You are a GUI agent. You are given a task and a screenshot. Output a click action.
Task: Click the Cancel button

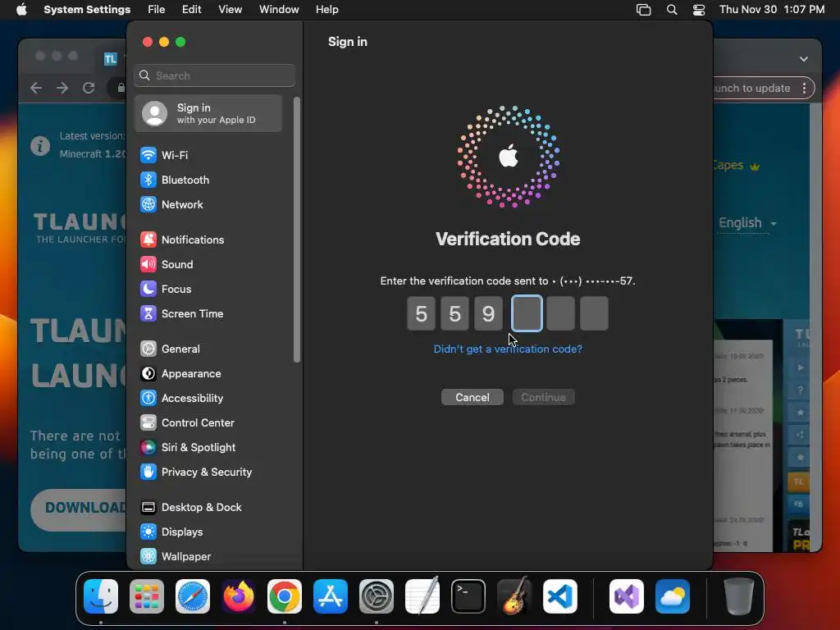pos(472,398)
